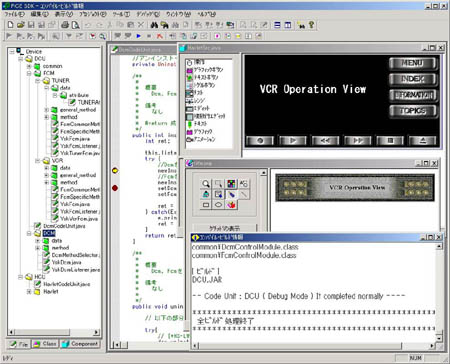
Task: Click the play button in VCR preview
Action: tap(292, 141)
